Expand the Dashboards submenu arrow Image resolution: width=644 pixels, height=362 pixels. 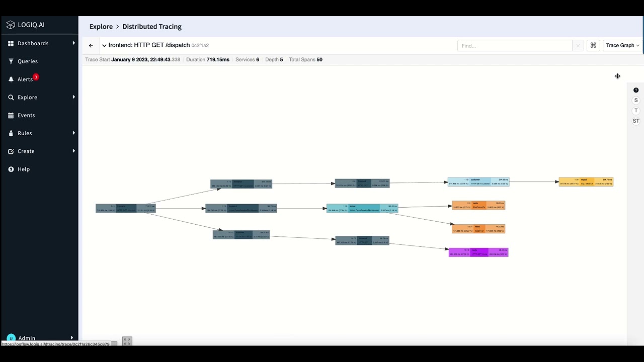tap(73, 43)
